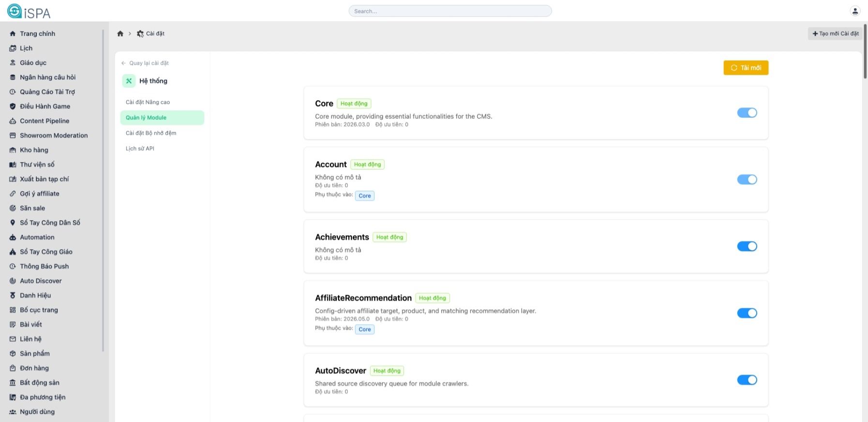The width and height of the screenshot is (868, 422).
Task: Click the Gợi ý affiliate link icon
Action: pyautogui.click(x=13, y=194)
